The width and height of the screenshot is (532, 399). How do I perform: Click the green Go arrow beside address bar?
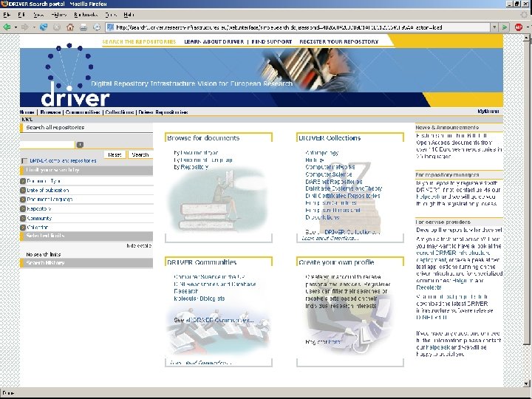point(505,27)
